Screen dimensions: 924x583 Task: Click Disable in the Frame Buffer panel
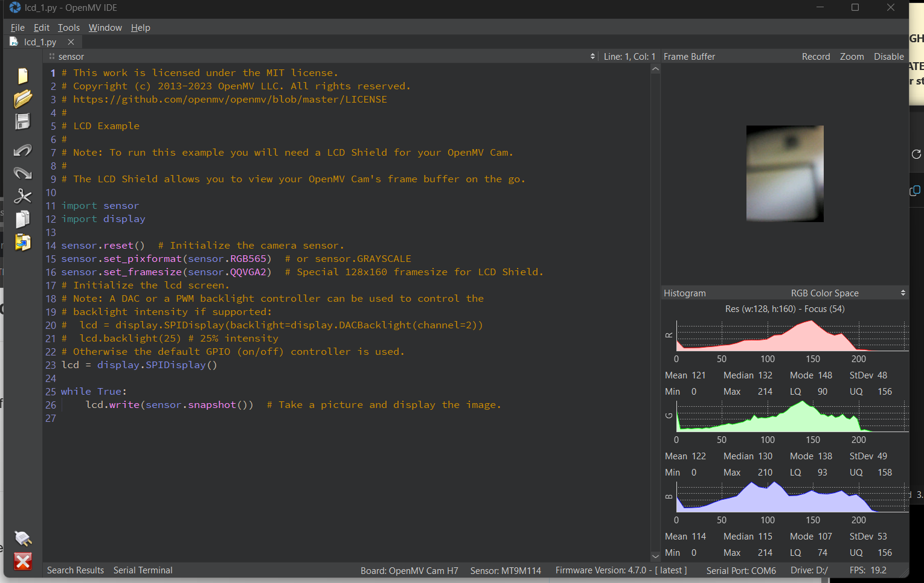tap(888, 56)
